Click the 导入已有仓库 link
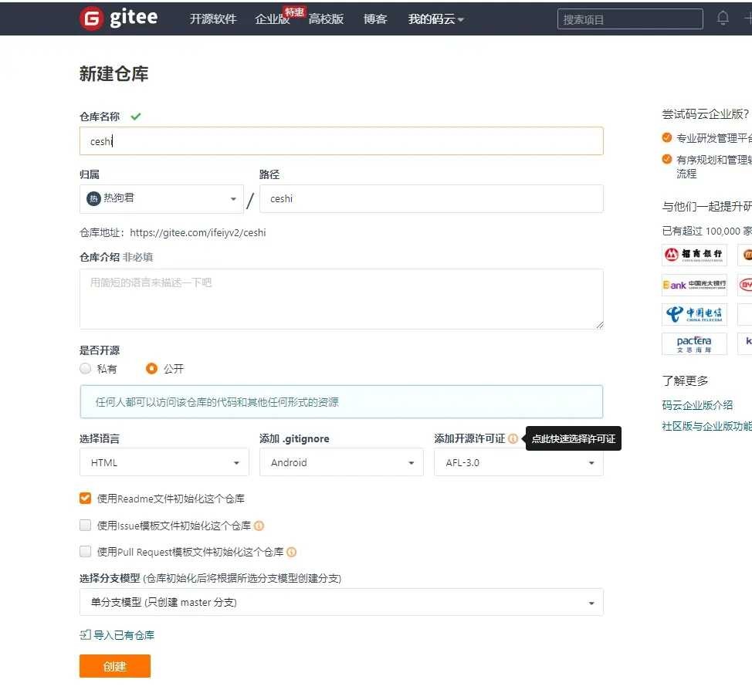752x700 pixels. tap(124, 635)
